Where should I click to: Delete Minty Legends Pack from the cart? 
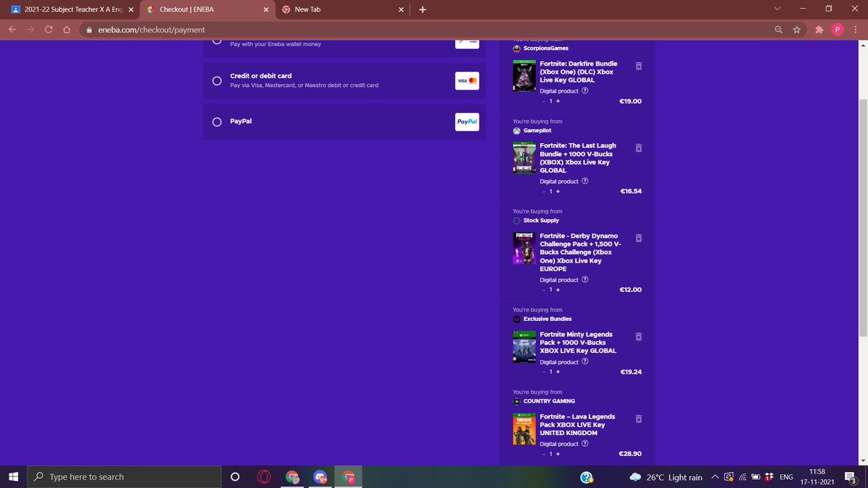(638, 337)
